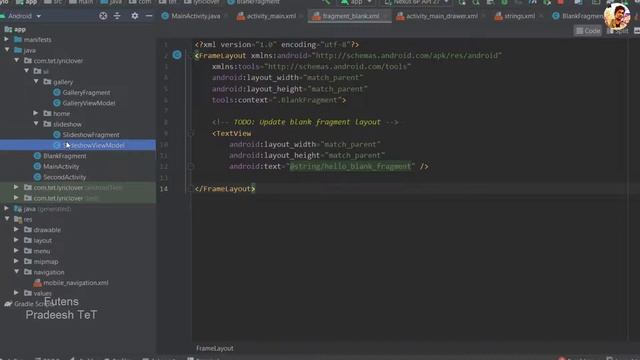Open GalleryFragment class
The image size is (640, 360).
click(86, 93)
